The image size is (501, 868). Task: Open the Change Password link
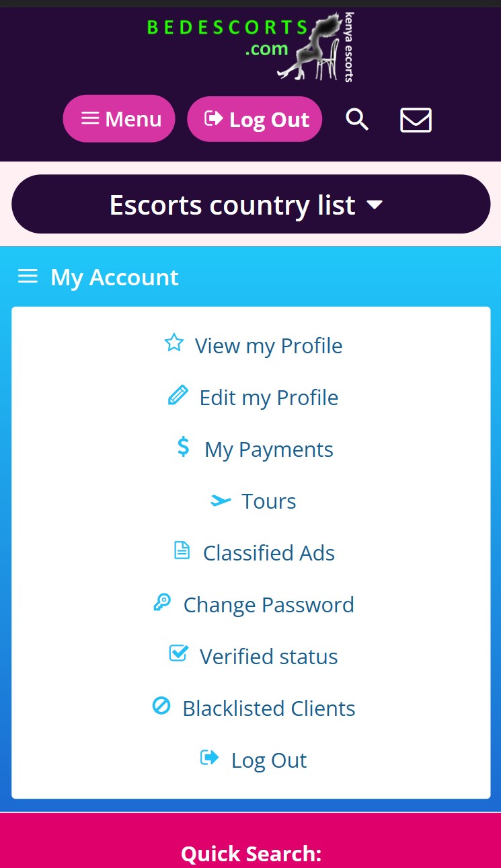[x=268, y=605]
